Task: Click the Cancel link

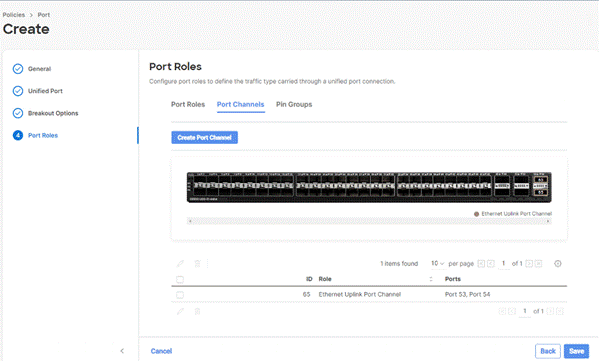Action: tap(161, 351)
